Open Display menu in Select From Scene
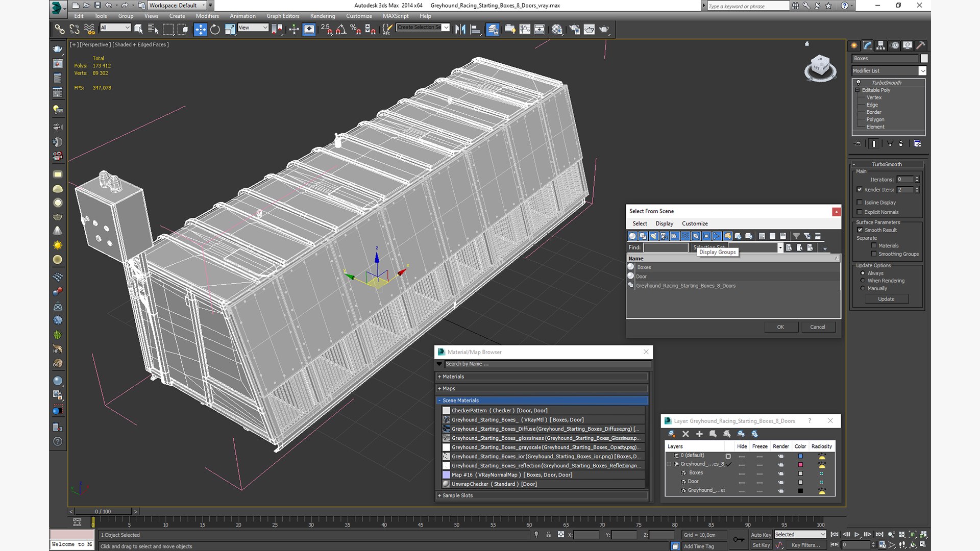The height and width of the screenshot is (551, 980). [664, 223]
